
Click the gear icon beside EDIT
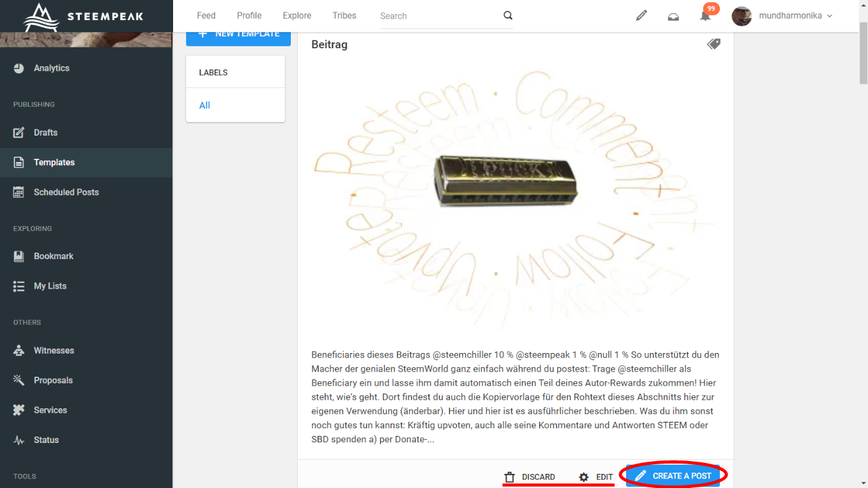click(584, 477)
